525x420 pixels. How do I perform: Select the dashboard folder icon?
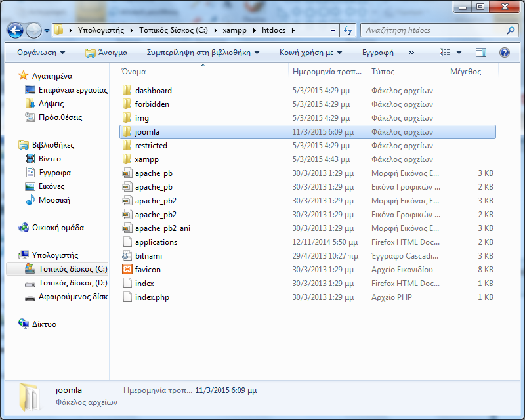pos(127,91)
